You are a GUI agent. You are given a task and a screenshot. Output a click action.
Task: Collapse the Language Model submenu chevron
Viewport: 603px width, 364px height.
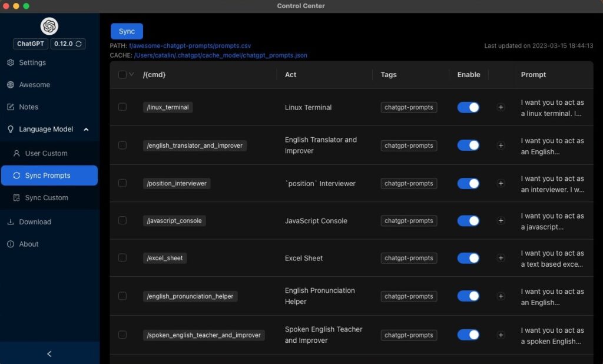[86, 130]
